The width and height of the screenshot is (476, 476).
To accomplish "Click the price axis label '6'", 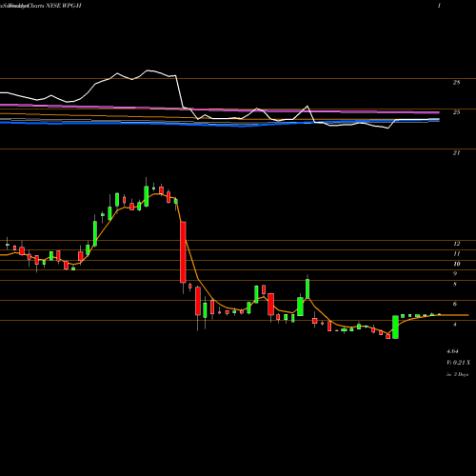I will point(455,304).
